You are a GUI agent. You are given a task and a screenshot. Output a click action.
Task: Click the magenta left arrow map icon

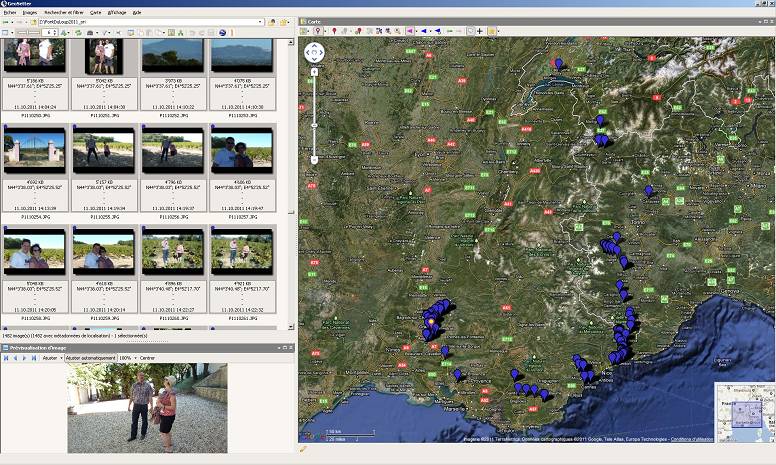point(410,31)
